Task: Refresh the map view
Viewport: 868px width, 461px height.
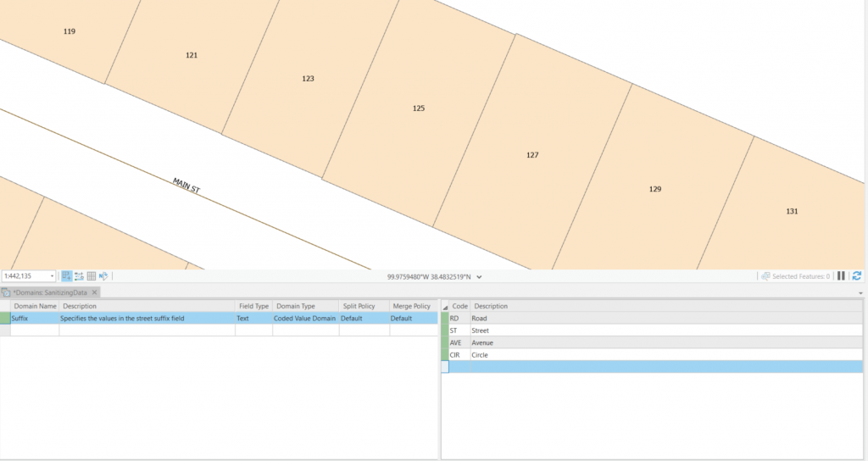Action: [x=857, y=276]
